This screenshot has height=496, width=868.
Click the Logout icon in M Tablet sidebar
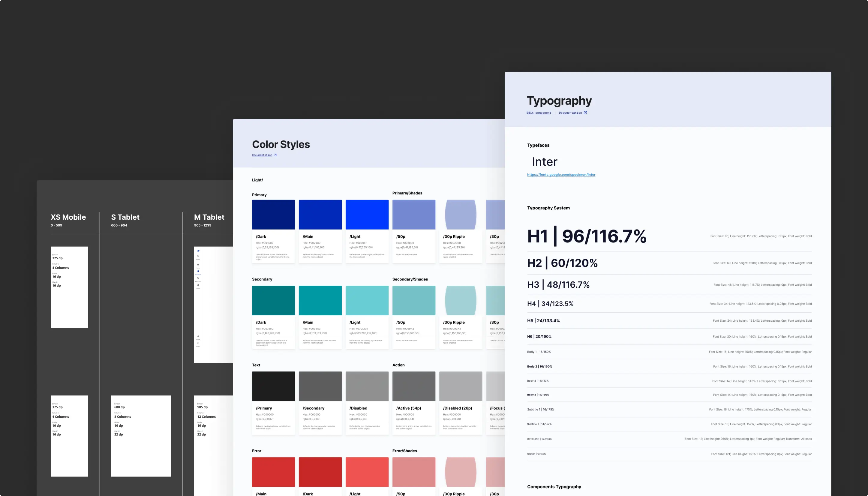point(198,343)
